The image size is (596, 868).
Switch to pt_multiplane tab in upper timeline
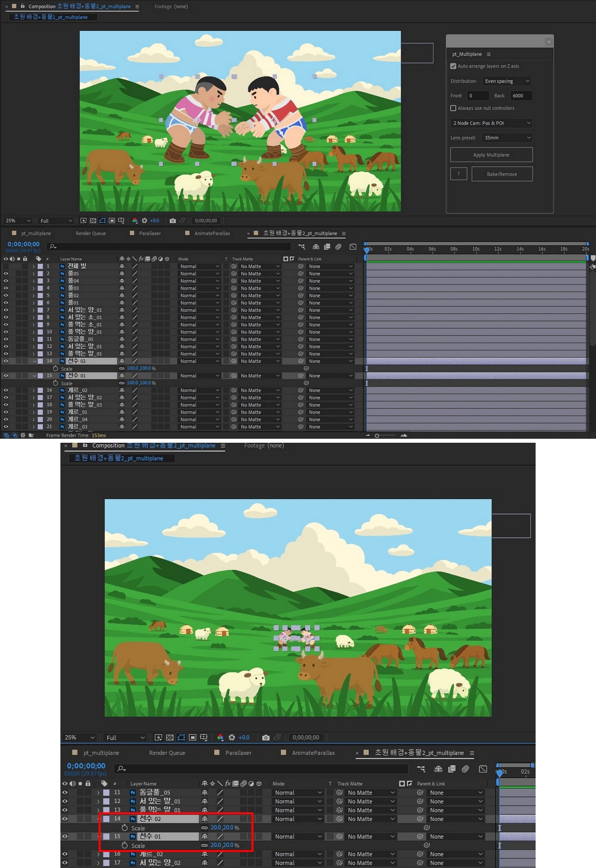(x=36, y=233)
